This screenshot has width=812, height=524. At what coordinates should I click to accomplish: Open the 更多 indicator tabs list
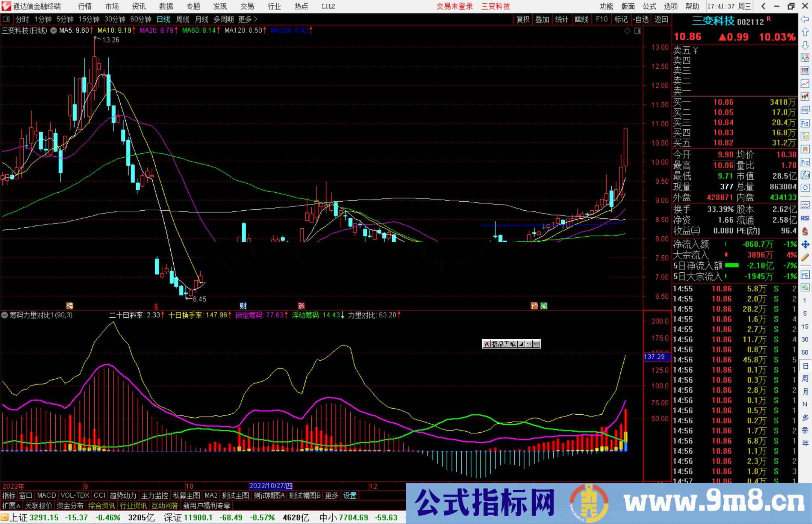pos(331,495)
